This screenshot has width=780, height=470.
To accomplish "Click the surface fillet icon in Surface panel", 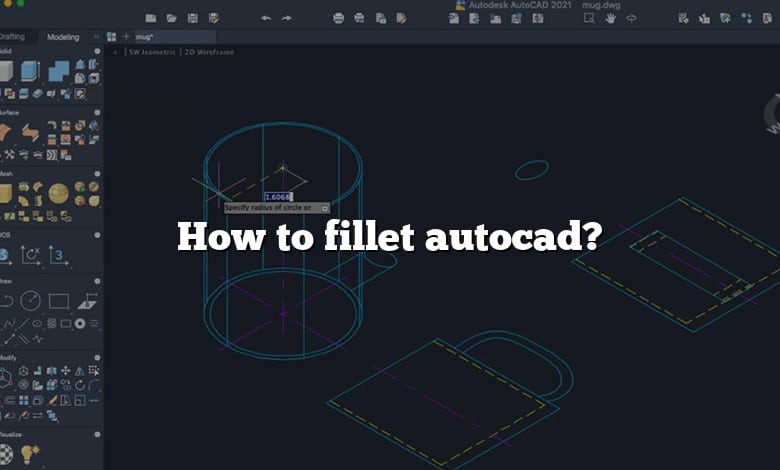I will point(52,126).
